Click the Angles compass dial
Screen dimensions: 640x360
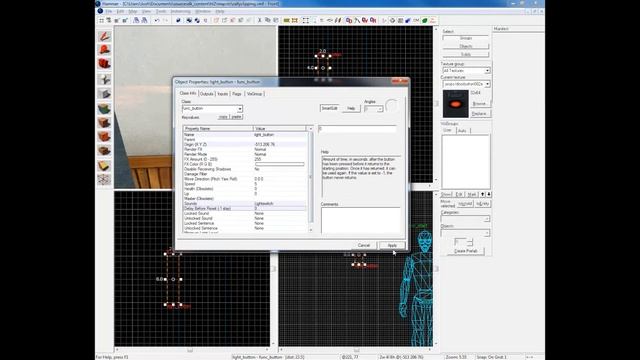(391, 106)
